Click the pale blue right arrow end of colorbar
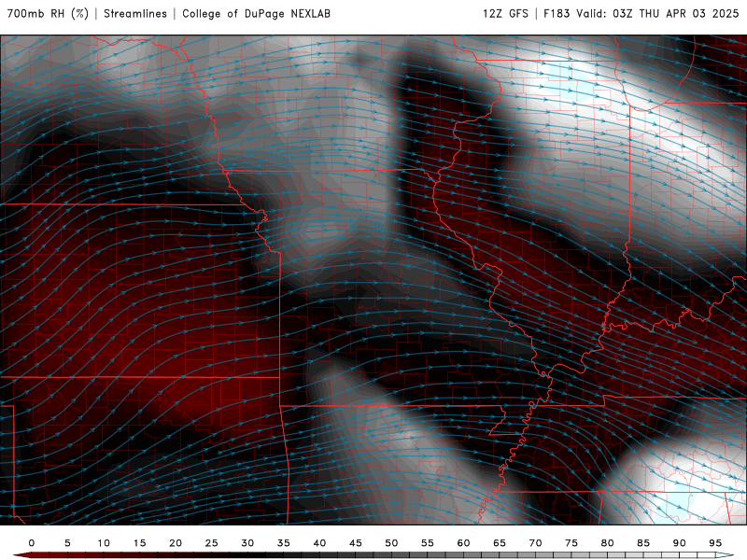The width and height of the screenshot is (747, 560). click(x=725, y=555)
